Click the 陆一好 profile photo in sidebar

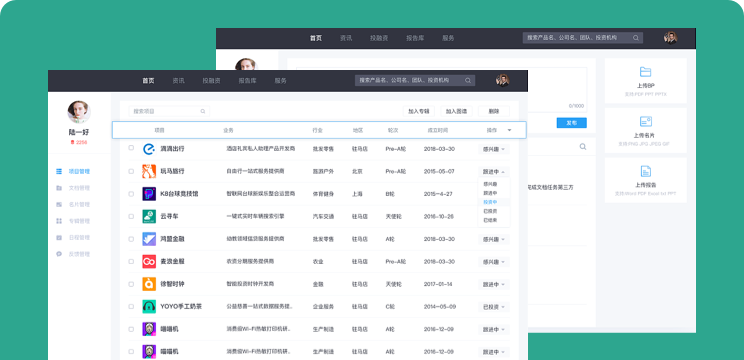79,112
